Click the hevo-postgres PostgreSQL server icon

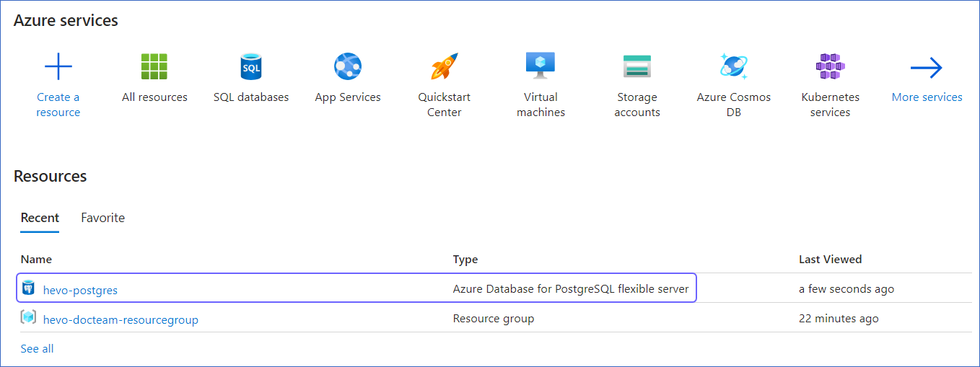point(29,288)
